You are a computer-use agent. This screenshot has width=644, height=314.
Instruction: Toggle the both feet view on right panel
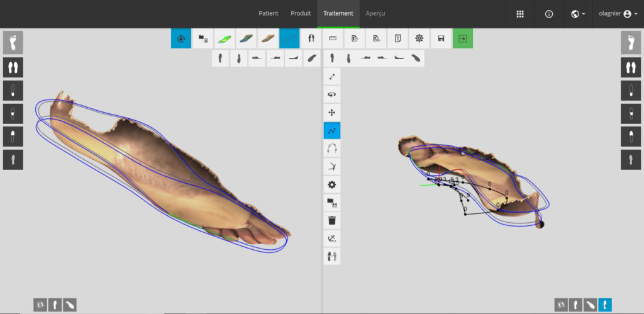pos(630,67)
